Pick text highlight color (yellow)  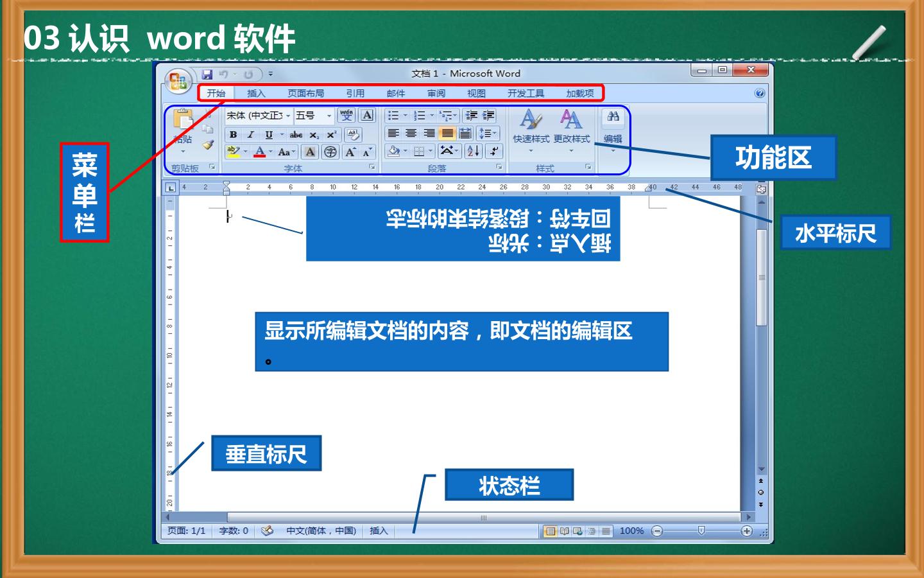point(232,152)
